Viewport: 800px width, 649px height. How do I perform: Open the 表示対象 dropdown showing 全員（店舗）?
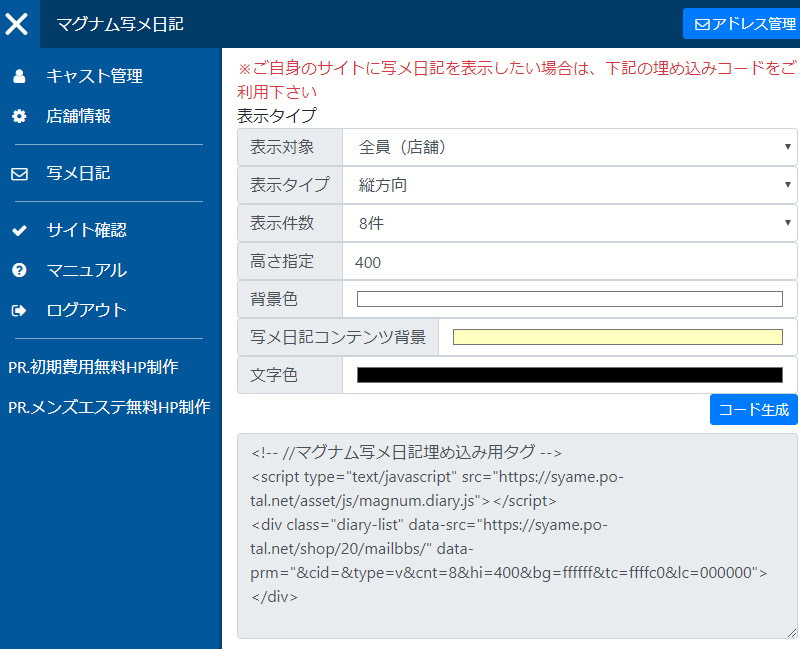pos(570,147)
